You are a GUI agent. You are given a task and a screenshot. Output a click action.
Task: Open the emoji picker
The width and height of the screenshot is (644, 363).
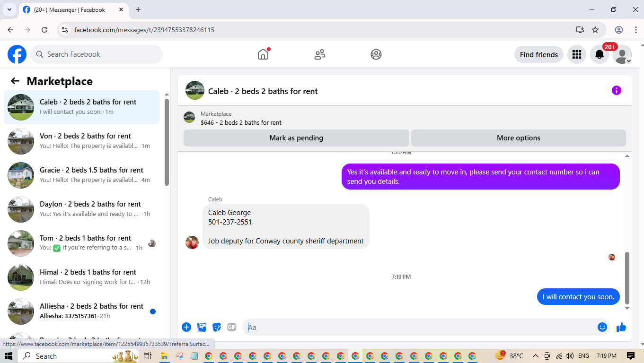point(602,327)
